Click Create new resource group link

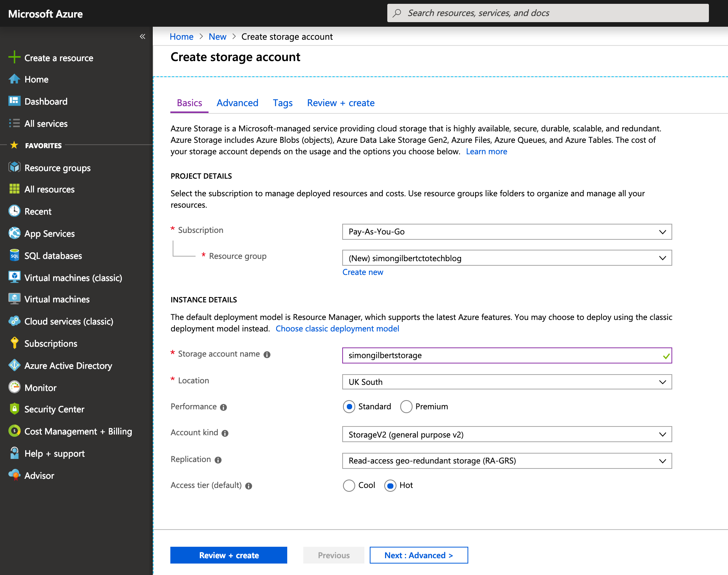[x=363, y=272]
